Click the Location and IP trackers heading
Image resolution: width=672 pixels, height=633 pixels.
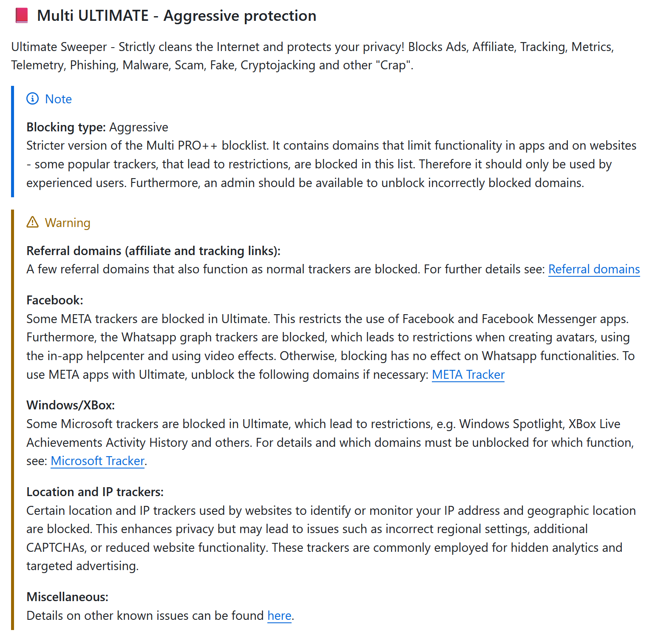point(95,492)
